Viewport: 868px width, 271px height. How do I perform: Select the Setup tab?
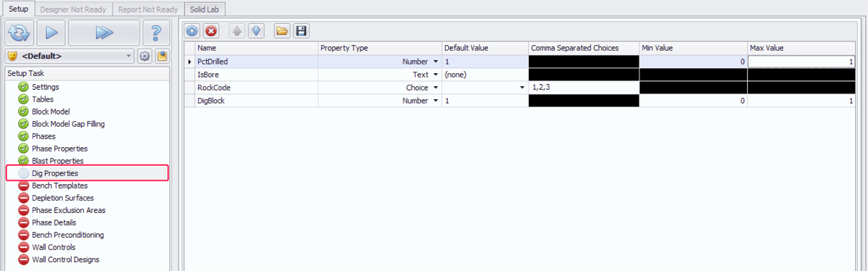[17, 9]
